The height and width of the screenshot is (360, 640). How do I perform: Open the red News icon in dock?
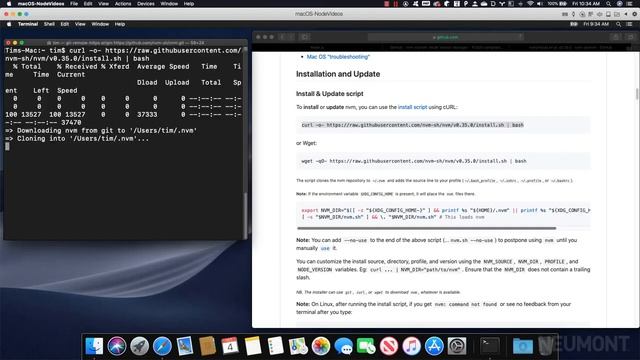coord(389,346)
